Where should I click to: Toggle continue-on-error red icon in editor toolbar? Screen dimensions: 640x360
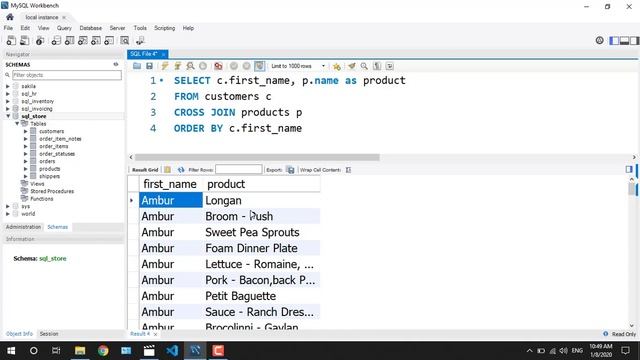click(x=218, y=66)
